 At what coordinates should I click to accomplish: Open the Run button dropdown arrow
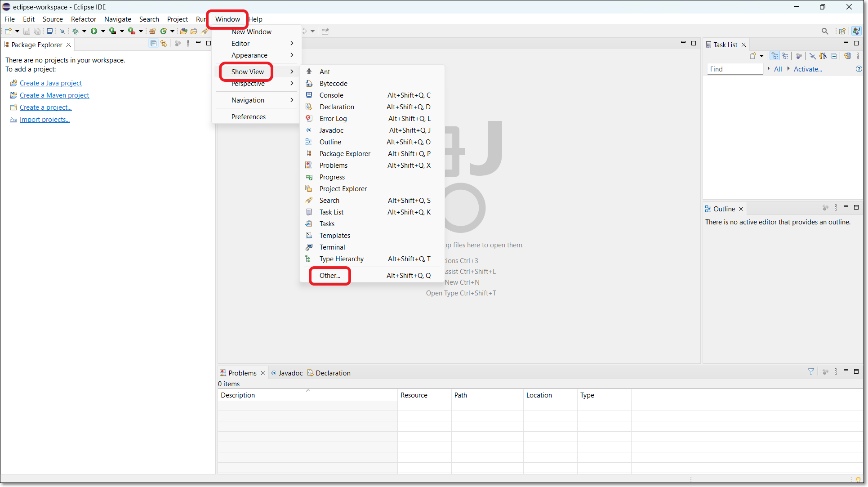point(103,31)
